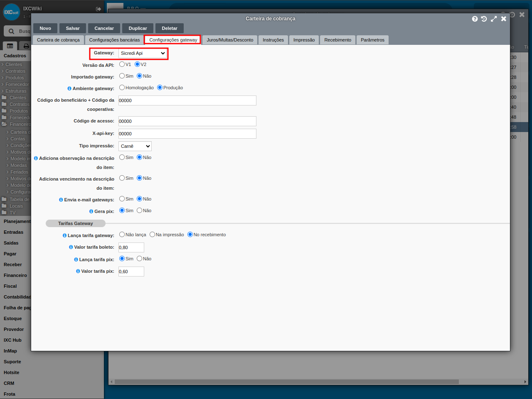Open the Hotsite sidebar menu
This screenshot has width=532, height=399.
point(12,372)
